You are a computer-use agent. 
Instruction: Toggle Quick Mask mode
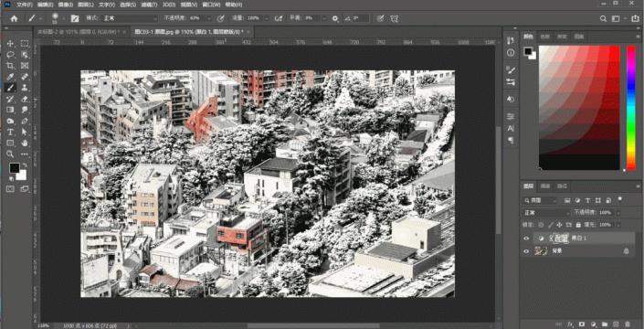click(11, 189)
